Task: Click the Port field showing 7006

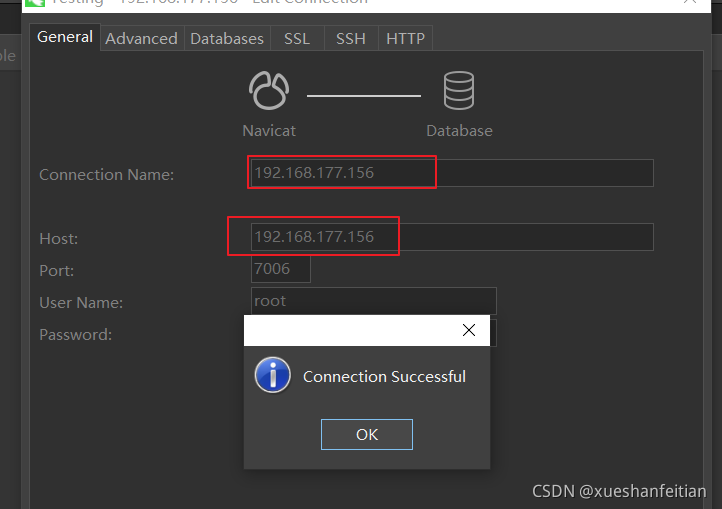Action: pos(281,269)
